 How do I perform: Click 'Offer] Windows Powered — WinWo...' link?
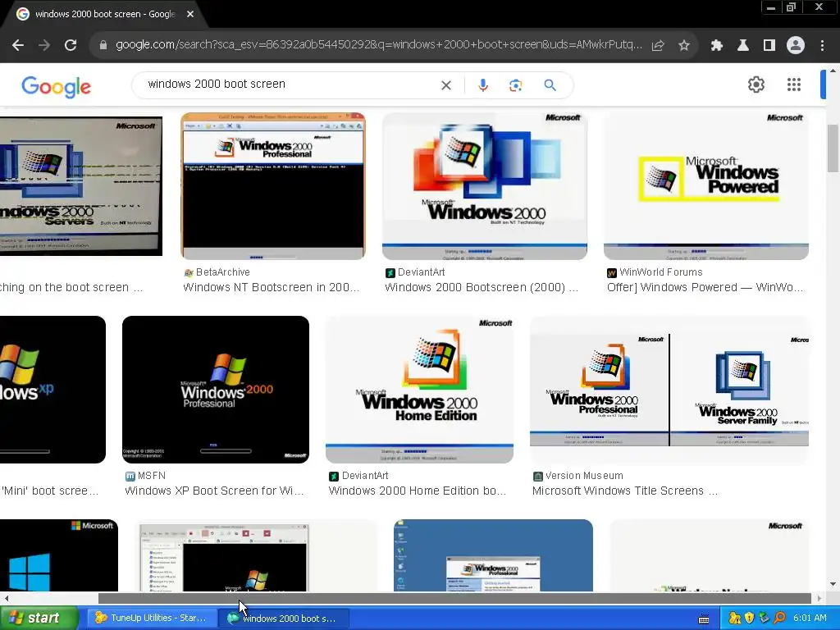click(x=705, y=288)
